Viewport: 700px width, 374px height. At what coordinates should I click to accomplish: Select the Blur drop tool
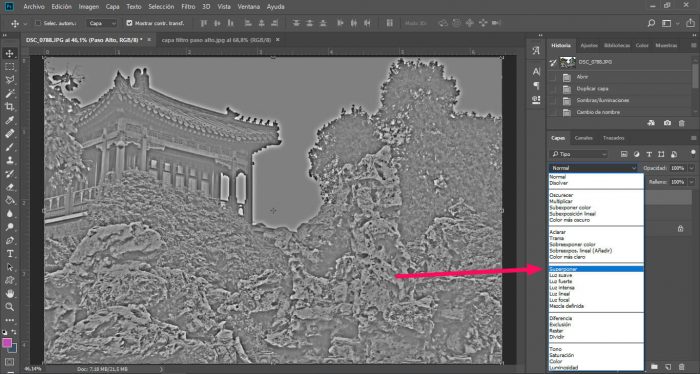(x=9, y=213)
